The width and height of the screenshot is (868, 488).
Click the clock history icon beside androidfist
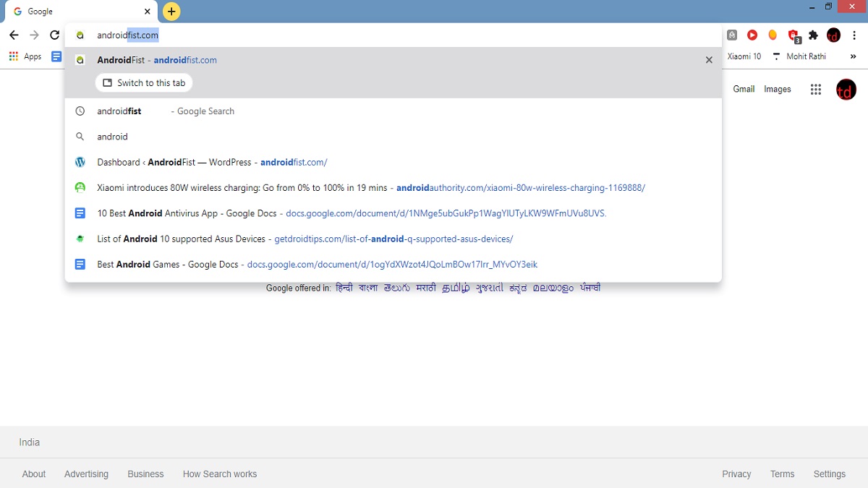80,111
